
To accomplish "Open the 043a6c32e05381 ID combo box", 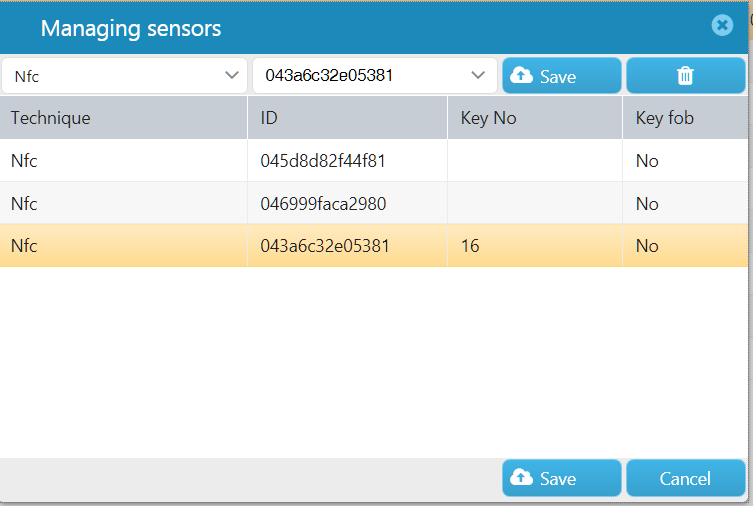I will [x=375, y=75].
